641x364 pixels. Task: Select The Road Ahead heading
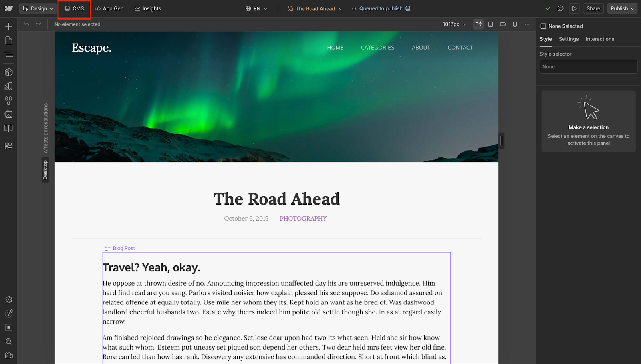[276, 199]
